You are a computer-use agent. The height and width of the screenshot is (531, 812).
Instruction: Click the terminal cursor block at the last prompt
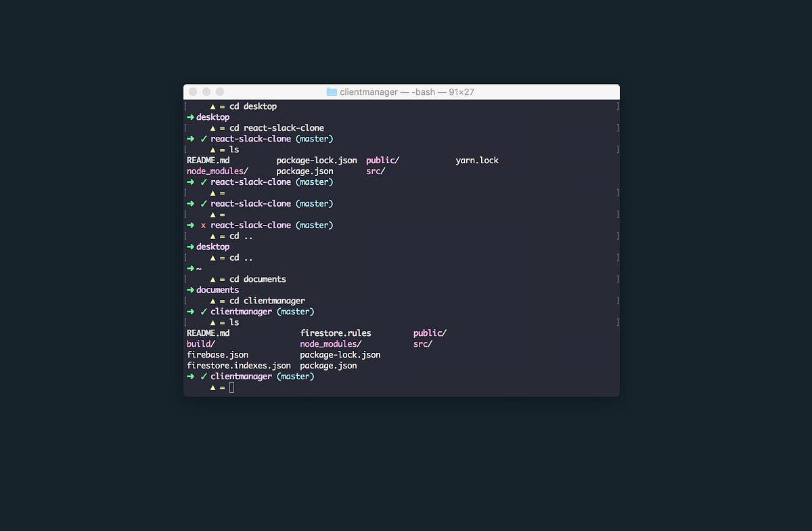(231, 387)
